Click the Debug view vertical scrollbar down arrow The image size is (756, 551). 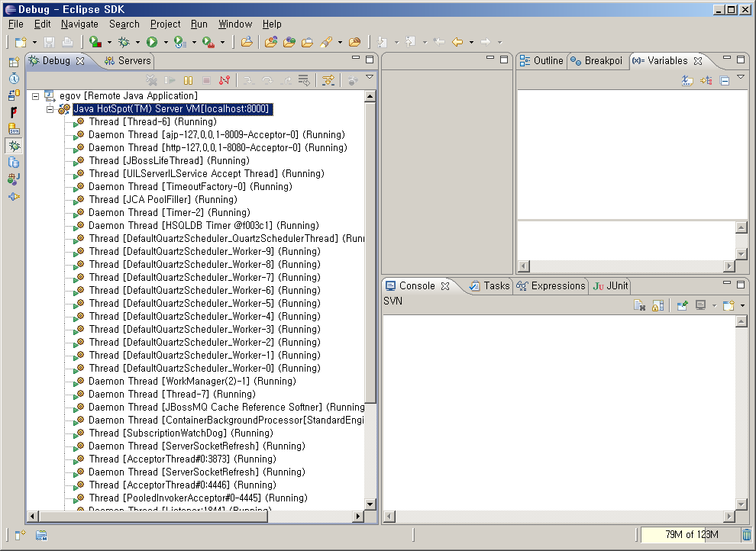370,504
